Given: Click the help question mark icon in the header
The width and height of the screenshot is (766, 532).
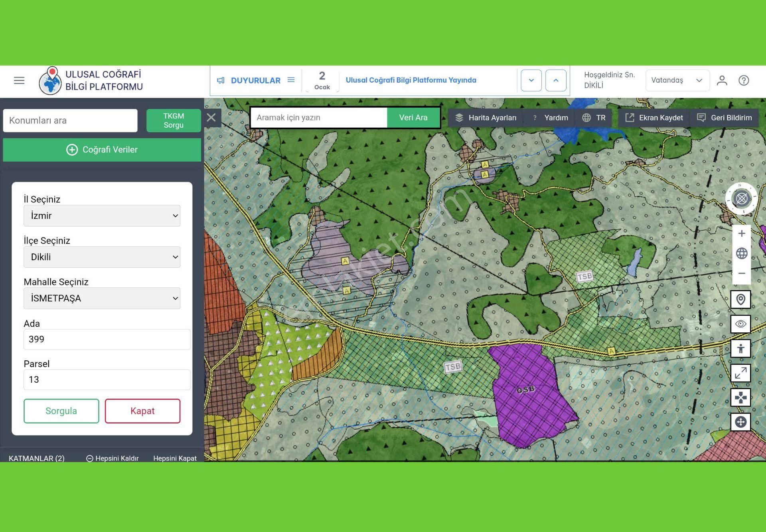Looking at the screenshot, I should 743,80.
